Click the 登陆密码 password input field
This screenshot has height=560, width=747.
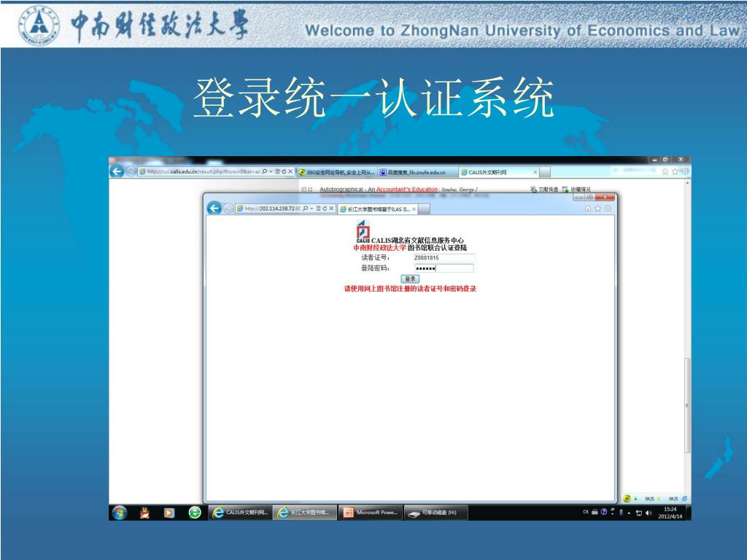click(444, 268)
